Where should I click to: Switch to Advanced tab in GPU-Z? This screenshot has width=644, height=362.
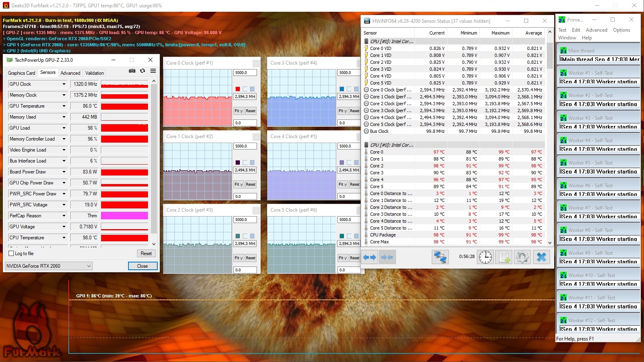(x=70, y=73)
